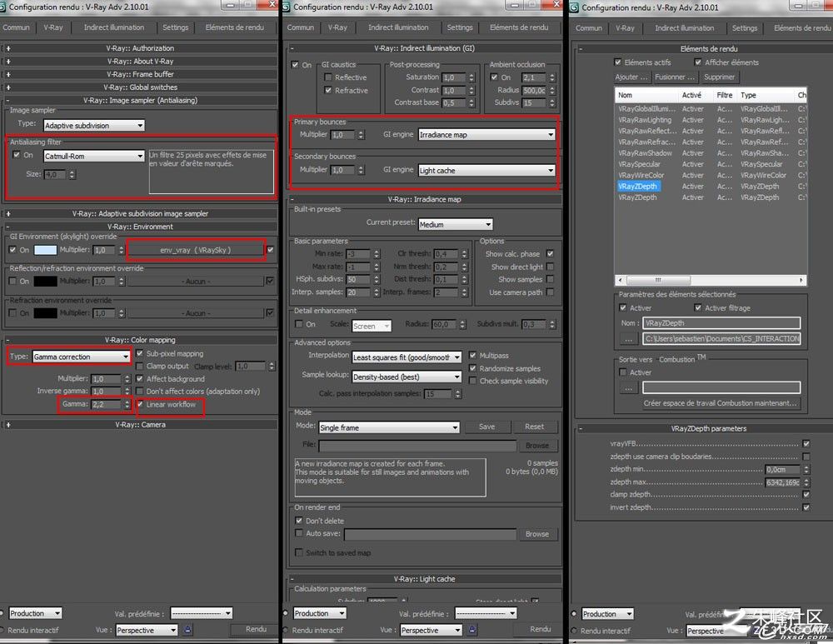
Task: Click the lock view icon in left window
Action: tap(187, 630)
